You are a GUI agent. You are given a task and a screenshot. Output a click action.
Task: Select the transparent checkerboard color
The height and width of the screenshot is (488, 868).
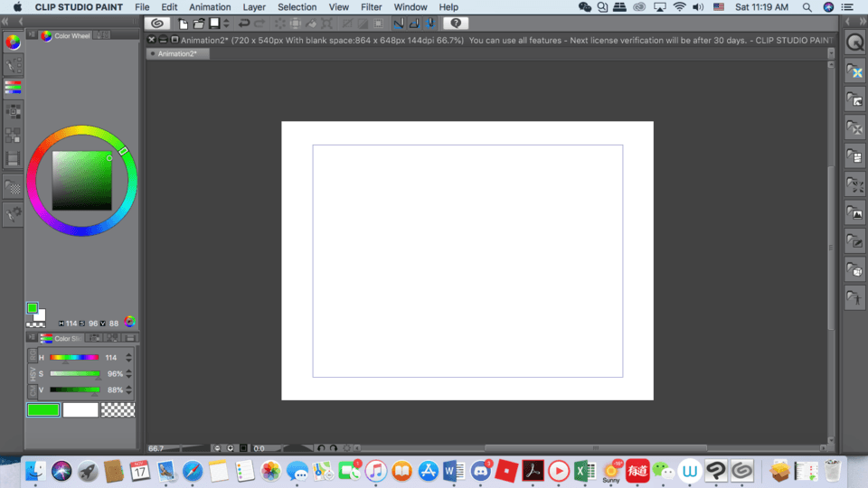tap(118, 410)
